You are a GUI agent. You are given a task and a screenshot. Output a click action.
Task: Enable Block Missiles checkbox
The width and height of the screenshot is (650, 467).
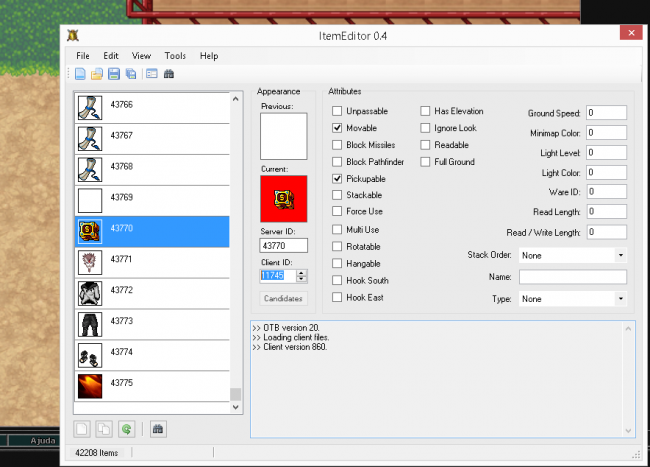(337, 145)
